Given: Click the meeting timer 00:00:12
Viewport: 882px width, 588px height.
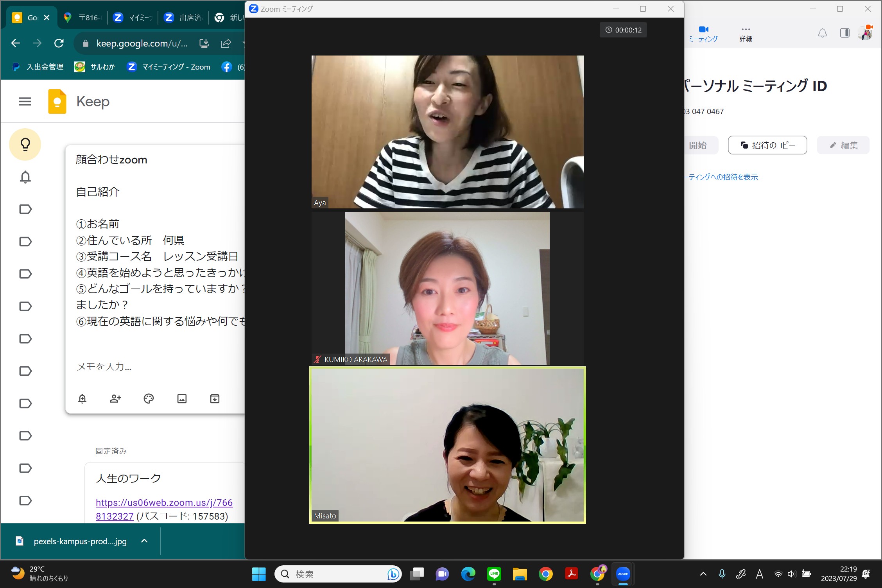Looking at the screenshot, I should tap(623, 30).
